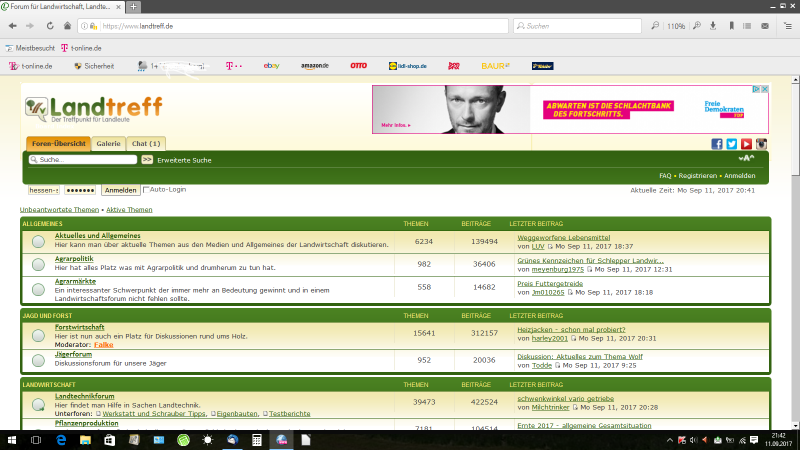Open the Forstwirtschaft forum
Image resolution: width=800 pixels, height=450 pixels.
tap(80, 327)
